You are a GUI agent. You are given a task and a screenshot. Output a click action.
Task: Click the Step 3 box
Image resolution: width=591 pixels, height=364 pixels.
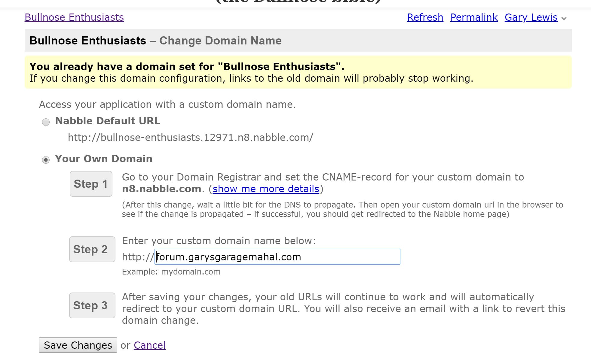[92, 305]
